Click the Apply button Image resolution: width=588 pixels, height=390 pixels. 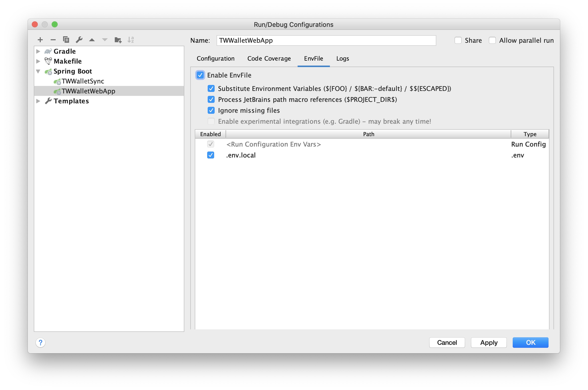coord(488,343)
